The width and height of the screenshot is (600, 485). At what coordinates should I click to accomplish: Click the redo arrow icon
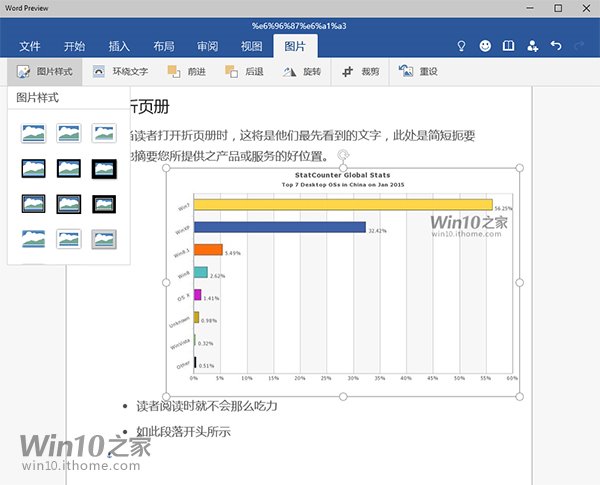579,46
